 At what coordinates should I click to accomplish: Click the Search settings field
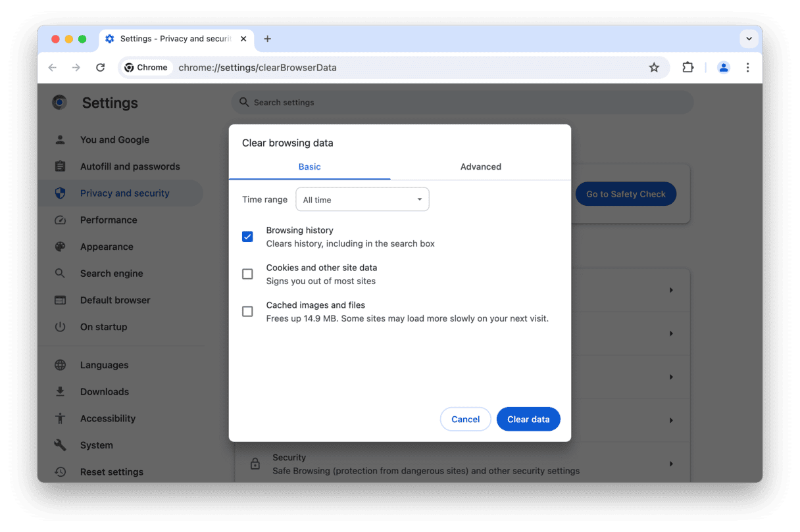click(x=461, y=103)
